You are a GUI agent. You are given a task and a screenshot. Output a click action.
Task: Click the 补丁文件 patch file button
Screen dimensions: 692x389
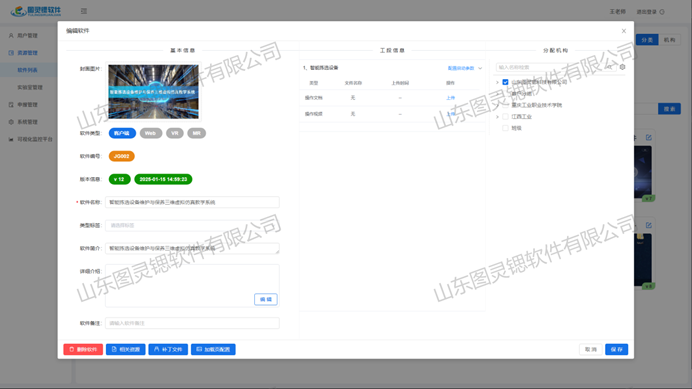(168, 349)
